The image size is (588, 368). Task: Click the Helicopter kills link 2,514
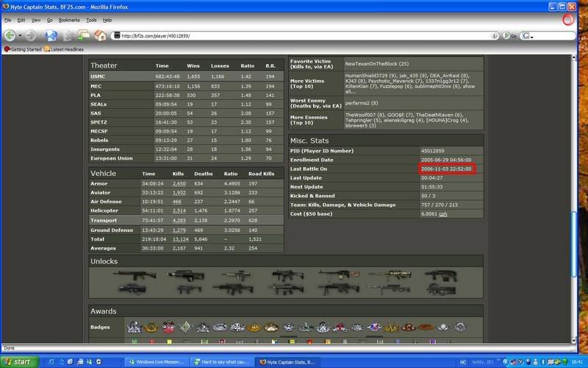click(179, 210)
